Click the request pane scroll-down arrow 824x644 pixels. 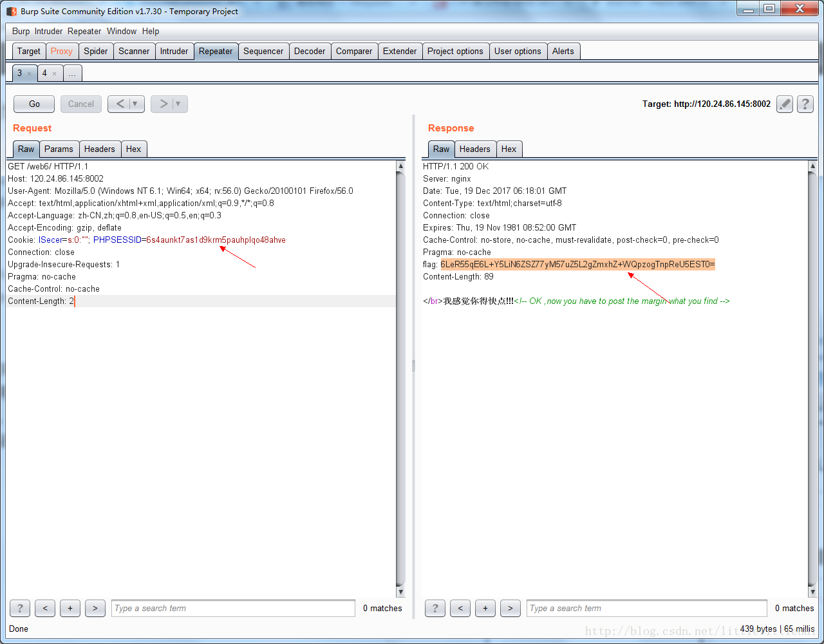400,592
